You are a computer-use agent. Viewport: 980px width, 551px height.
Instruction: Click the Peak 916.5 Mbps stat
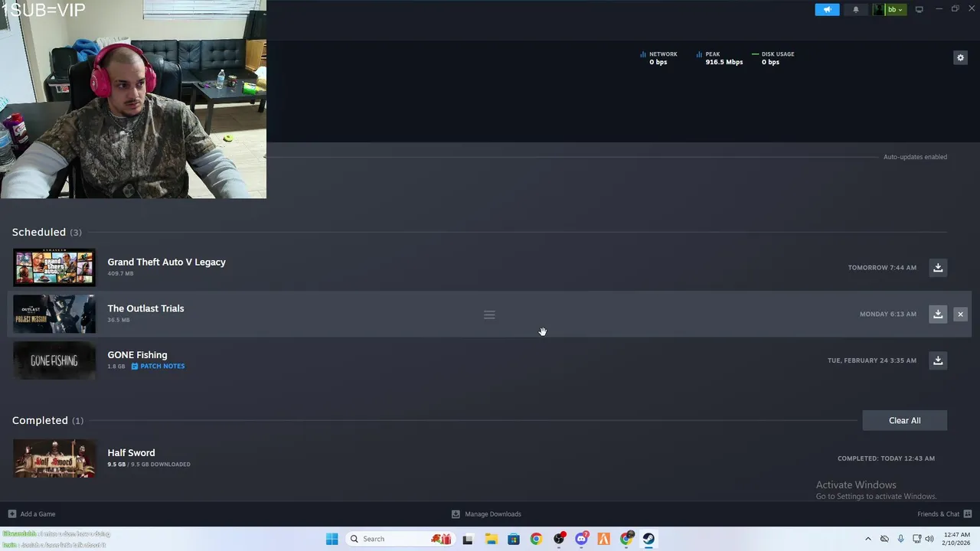720,58
